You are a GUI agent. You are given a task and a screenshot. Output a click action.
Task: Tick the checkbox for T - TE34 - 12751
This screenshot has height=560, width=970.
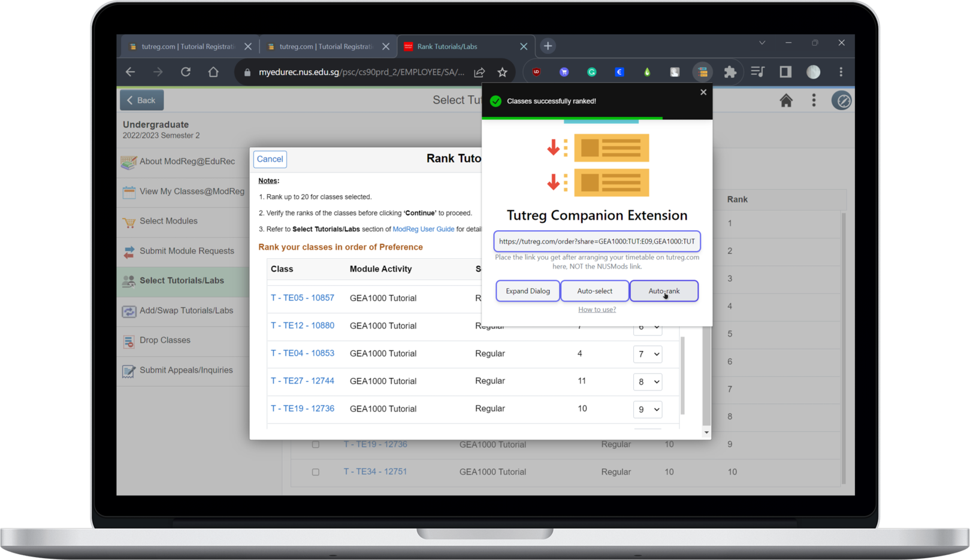316,472
